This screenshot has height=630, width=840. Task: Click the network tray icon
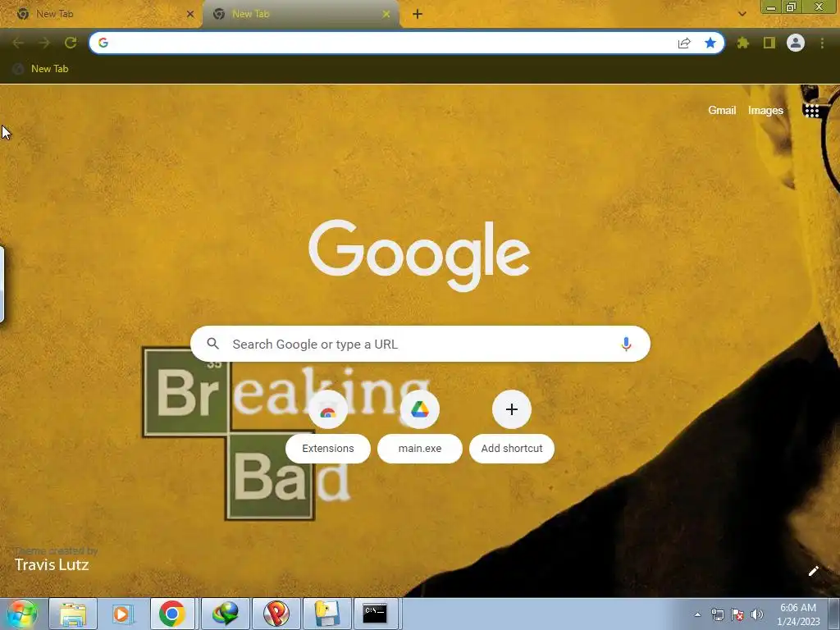click(x=717, y=614)
